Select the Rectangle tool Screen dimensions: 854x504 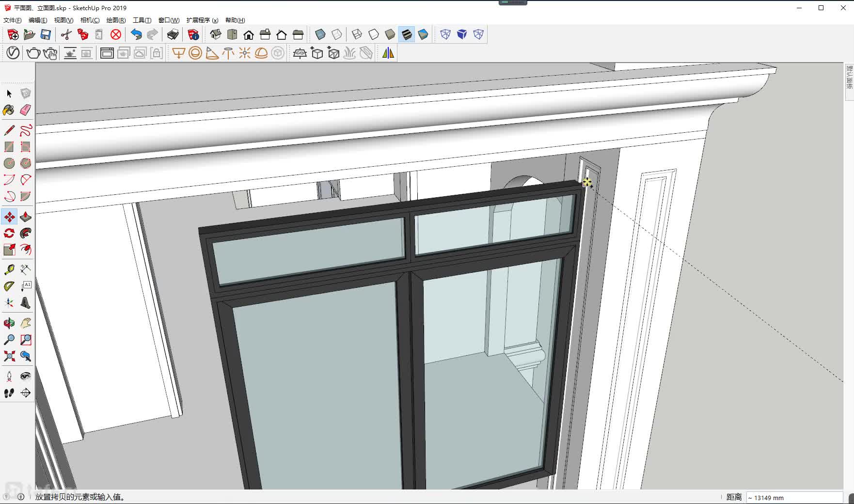coord(9,147)
